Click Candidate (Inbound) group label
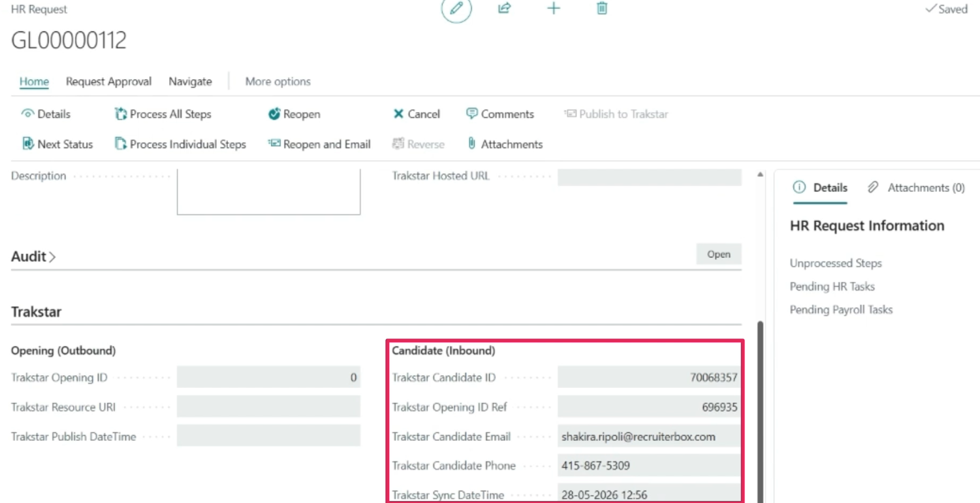The image size is (980, 503). click(443, 351)
